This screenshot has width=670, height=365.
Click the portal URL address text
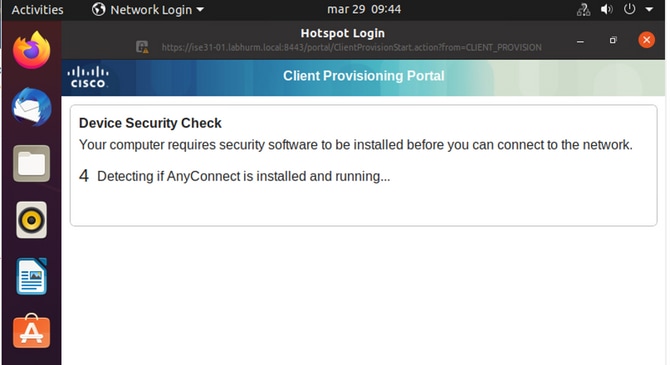click(x=351, y=47)
